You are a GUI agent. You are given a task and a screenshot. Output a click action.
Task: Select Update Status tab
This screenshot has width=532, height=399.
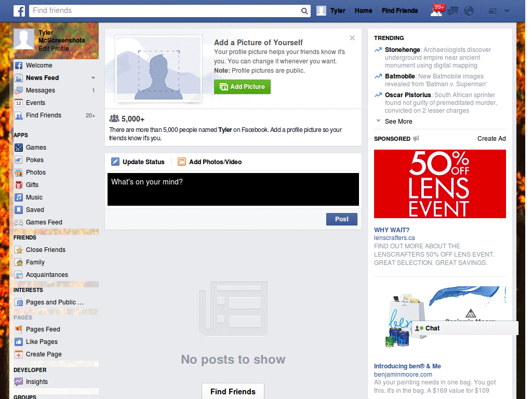tap(138, 162)
